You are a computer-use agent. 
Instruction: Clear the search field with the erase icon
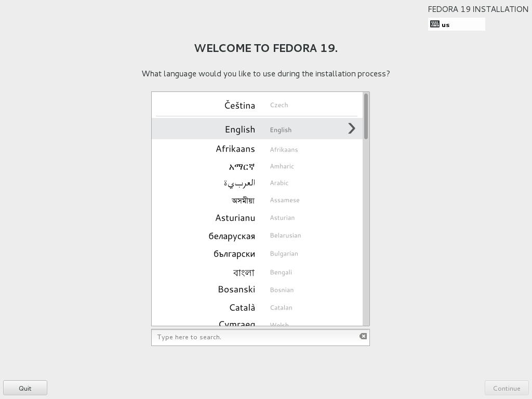coord(363,336)
